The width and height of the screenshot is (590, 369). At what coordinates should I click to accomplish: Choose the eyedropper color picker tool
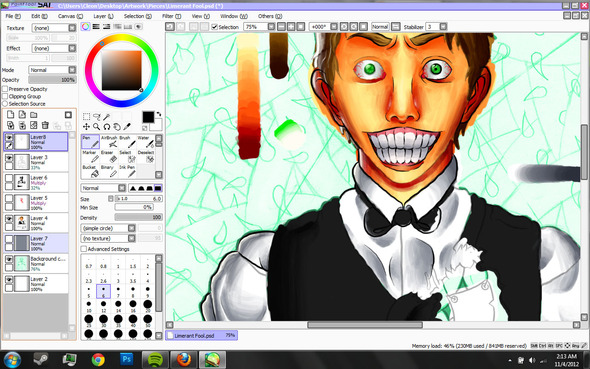click(127, 127)
